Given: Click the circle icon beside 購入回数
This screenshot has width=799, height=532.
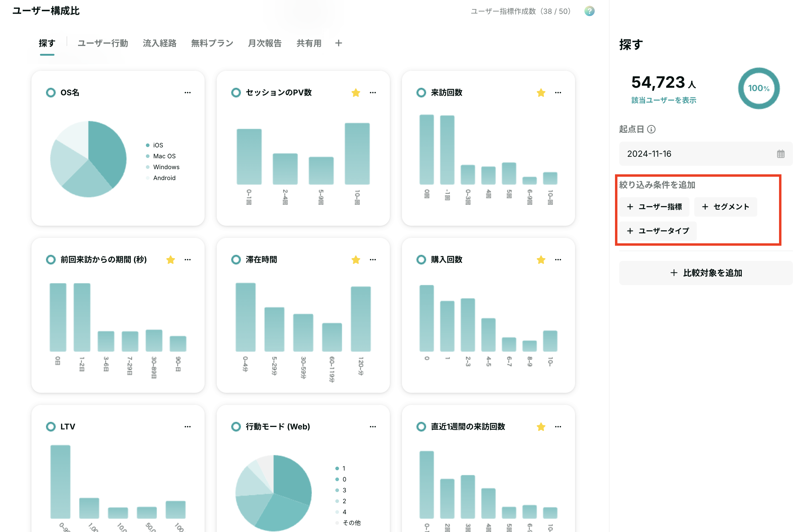Looking at the screenshot, I should (x=421, y=260).
